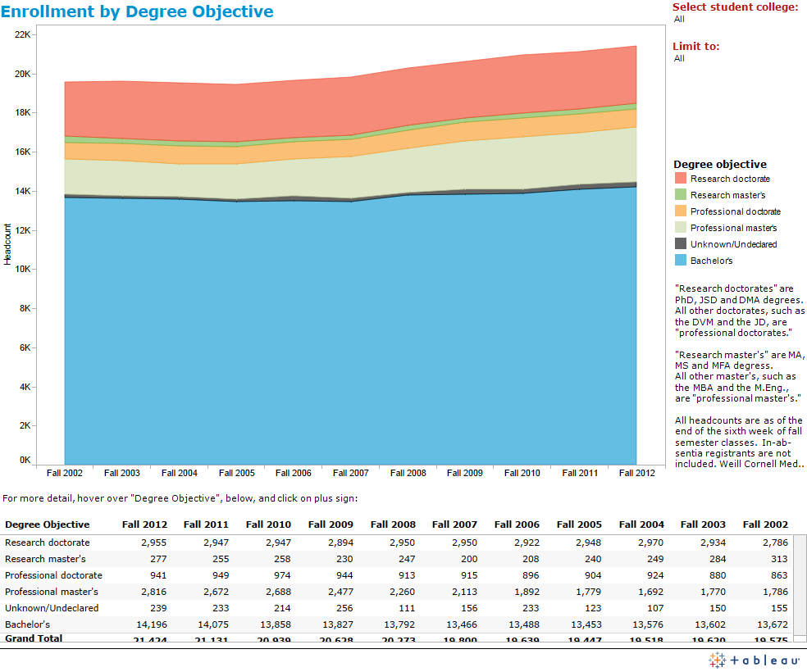Click the Fall 2012 column header
Viewport: 807px width, 672px height.
click(144, 524)
